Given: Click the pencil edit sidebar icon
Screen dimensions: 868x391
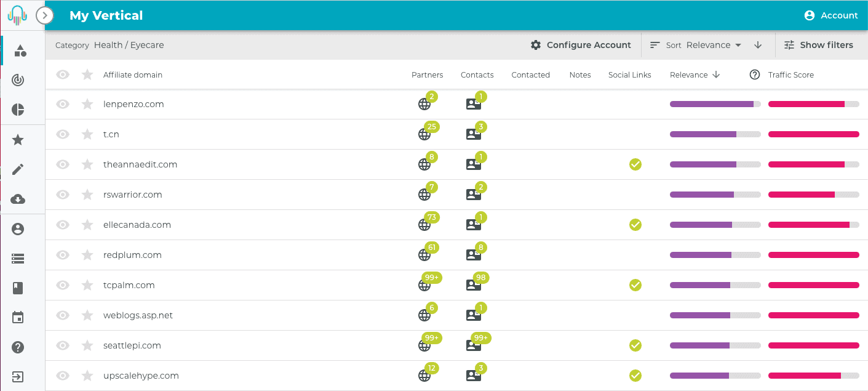Looking at the screenshot, I should (18, 169).
